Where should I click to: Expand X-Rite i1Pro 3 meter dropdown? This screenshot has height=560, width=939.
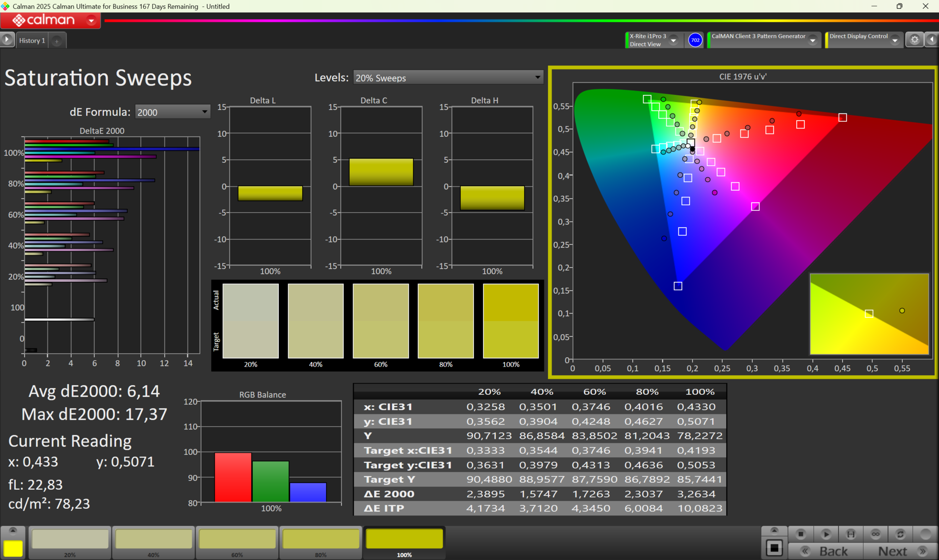[x=673, y=40]
